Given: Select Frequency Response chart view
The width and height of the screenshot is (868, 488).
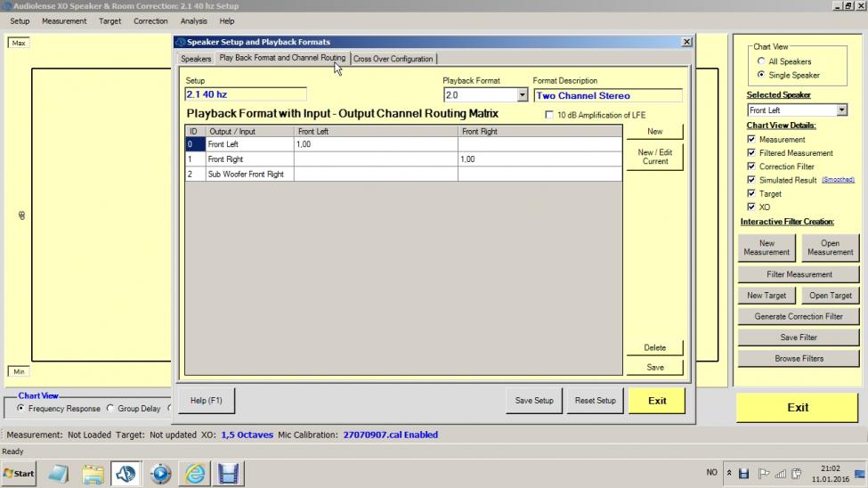Looking at the screenshot, I should (20, 408).
